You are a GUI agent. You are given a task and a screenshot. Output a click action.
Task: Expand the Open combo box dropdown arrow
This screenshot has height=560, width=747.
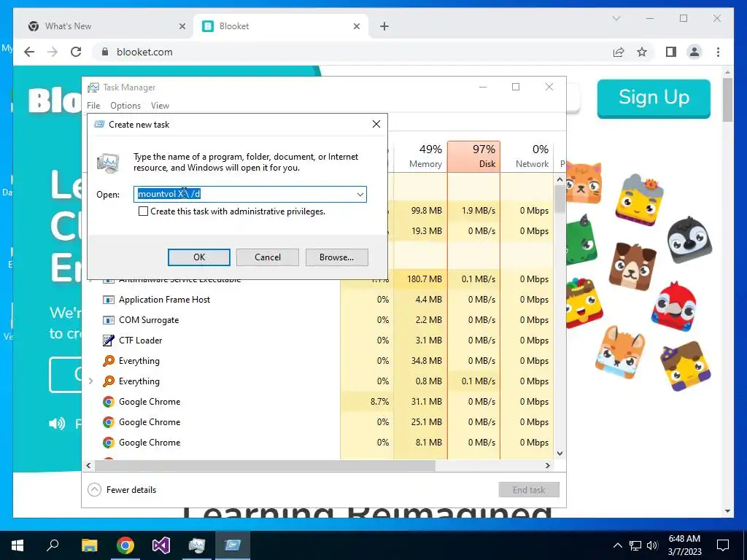point(360,194)
